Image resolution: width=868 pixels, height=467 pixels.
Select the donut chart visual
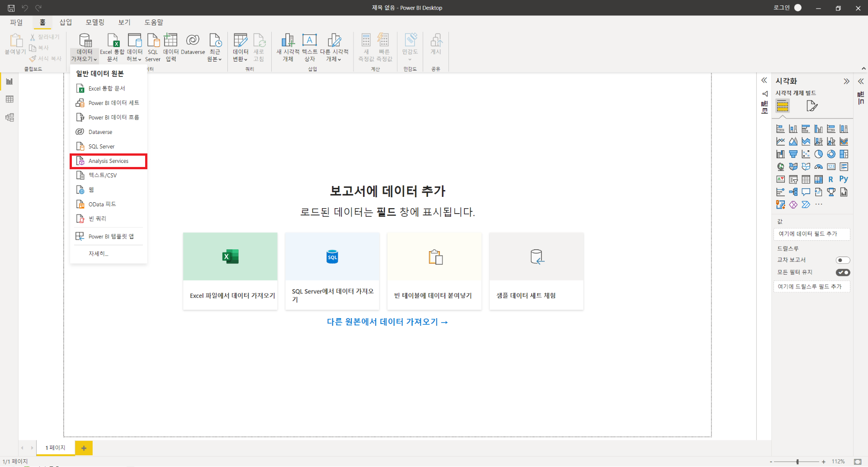(x=831, y=154)
